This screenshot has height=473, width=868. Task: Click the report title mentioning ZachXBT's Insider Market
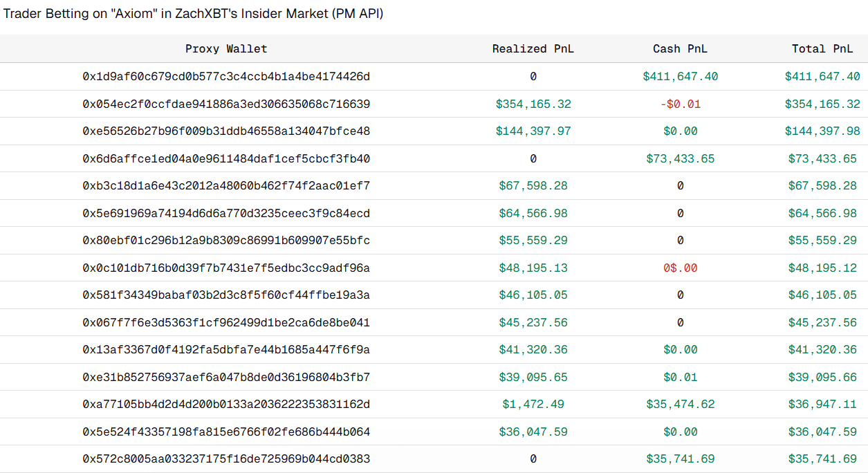pyautogui.click(x=194, y=13)
